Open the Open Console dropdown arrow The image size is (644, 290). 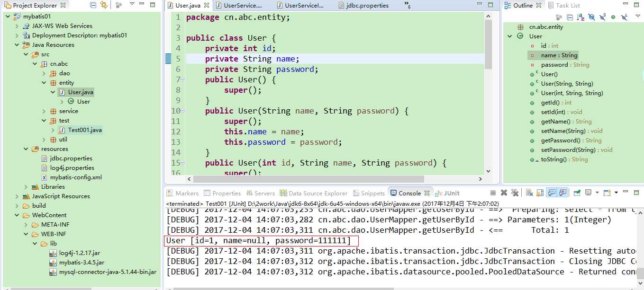click(x=616, y=193)
